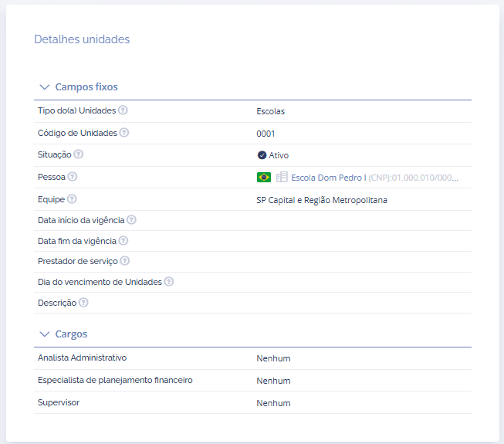Click help icon beside Código de Unidades
This screenshot has width=504, height=444.
(124, 133)
